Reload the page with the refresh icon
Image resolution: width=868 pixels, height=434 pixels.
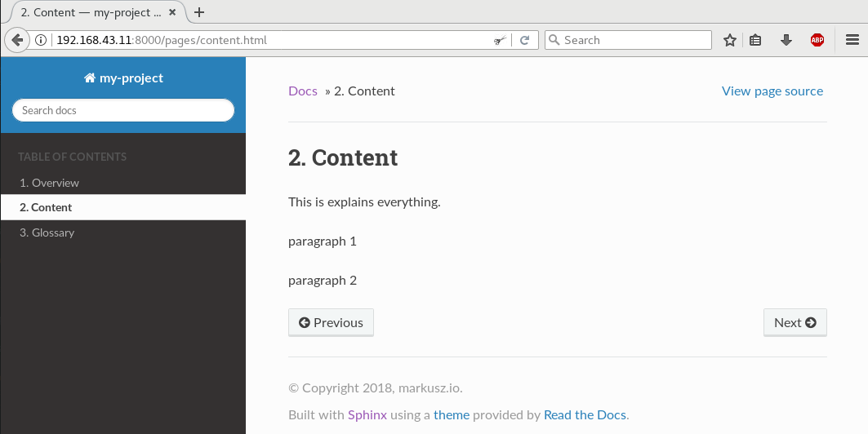[525, 40]
